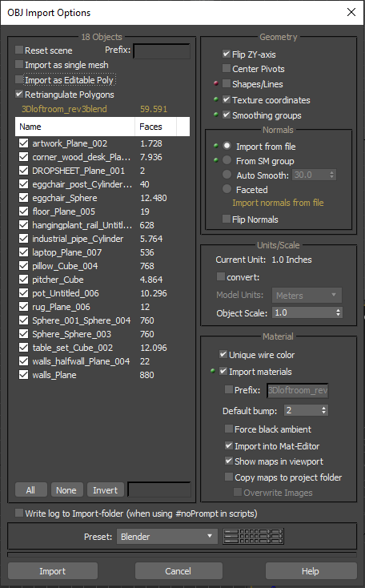The image size is (365, 588).
Task: Enable Reset scene checkbox
Action: pyautogui.click(x=19, y=50)
